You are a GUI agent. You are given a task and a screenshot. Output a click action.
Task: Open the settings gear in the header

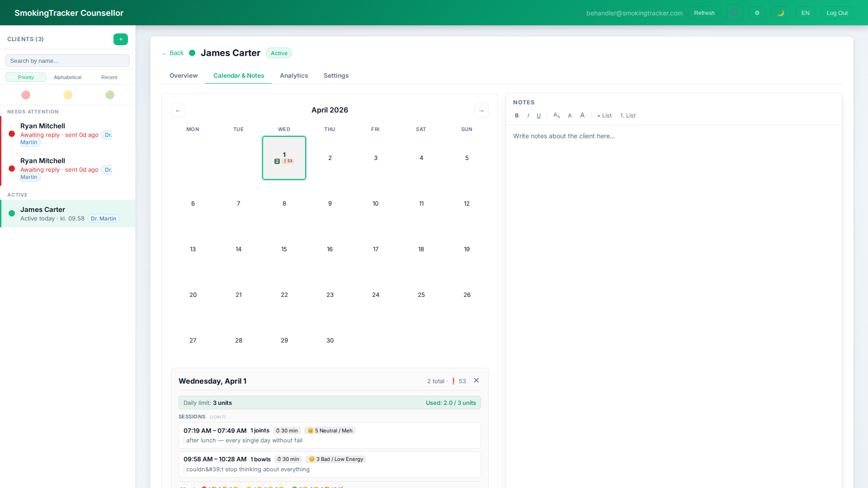[757, 13]
